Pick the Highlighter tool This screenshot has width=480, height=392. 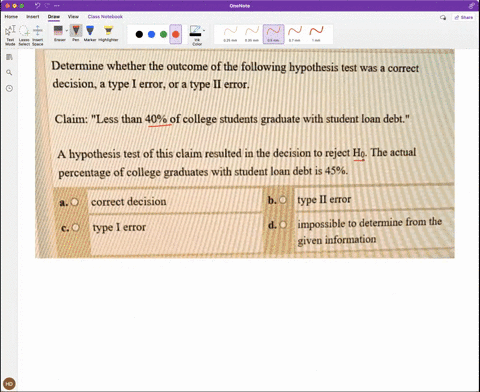(x=108, y=33)
